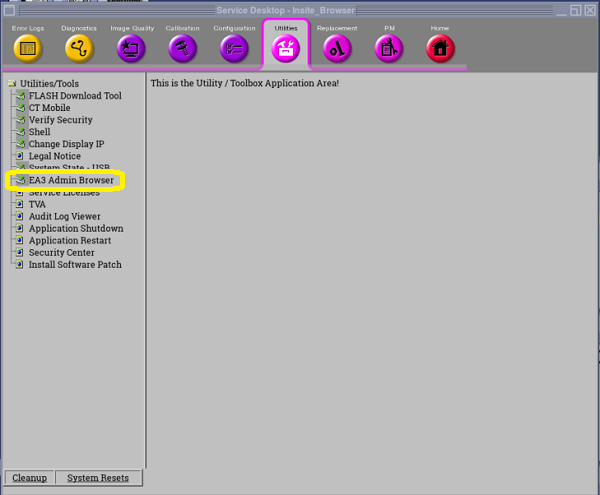Open the Error Logs icon
This screenshot has height=495, width=600.
click(28, 47)
